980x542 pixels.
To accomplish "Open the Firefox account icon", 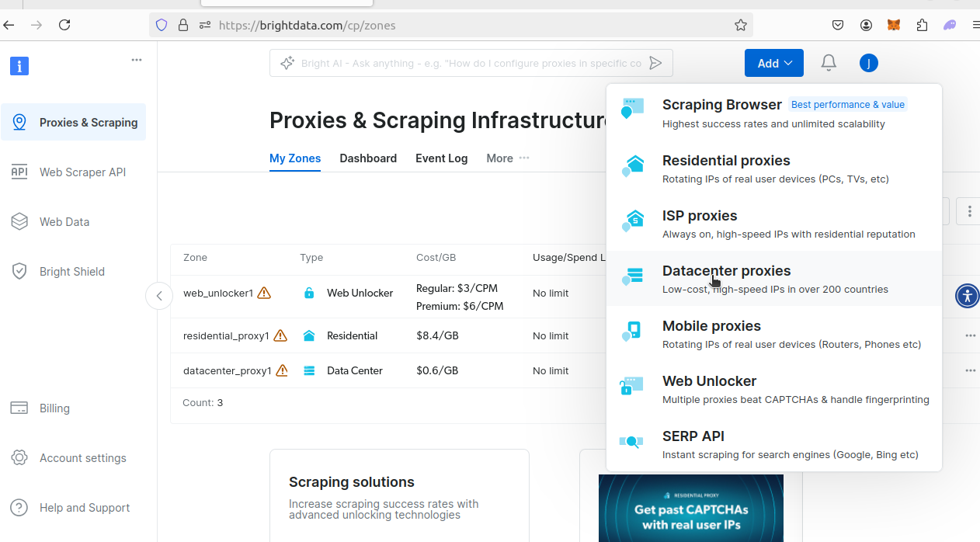I will pos(866,25).
